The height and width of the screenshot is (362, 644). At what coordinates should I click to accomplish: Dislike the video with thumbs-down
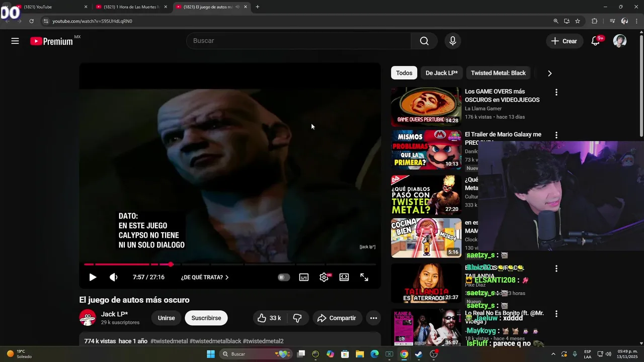coord(297,318)
